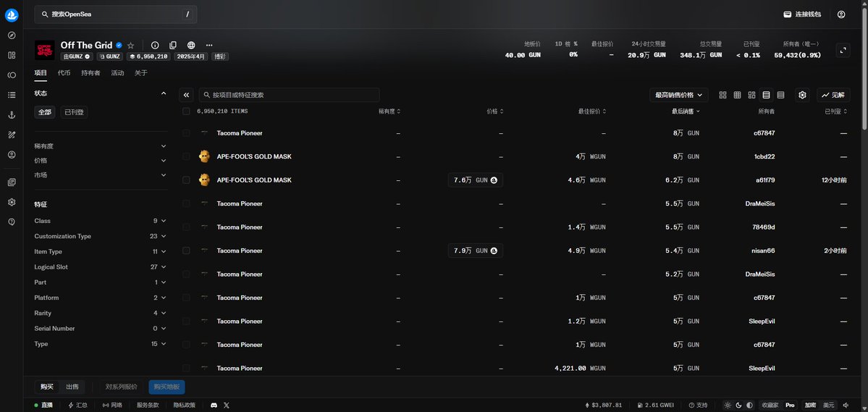Switch to dense small grid view
The height and width of the screenshot is (412, 868).
pos(738,96)
